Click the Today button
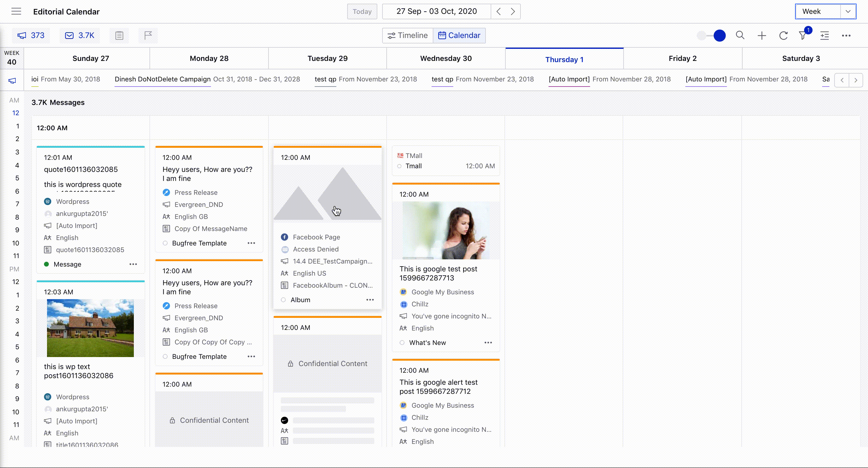Image resolution: width=868 pixels, height=468 pixels. 362,11
